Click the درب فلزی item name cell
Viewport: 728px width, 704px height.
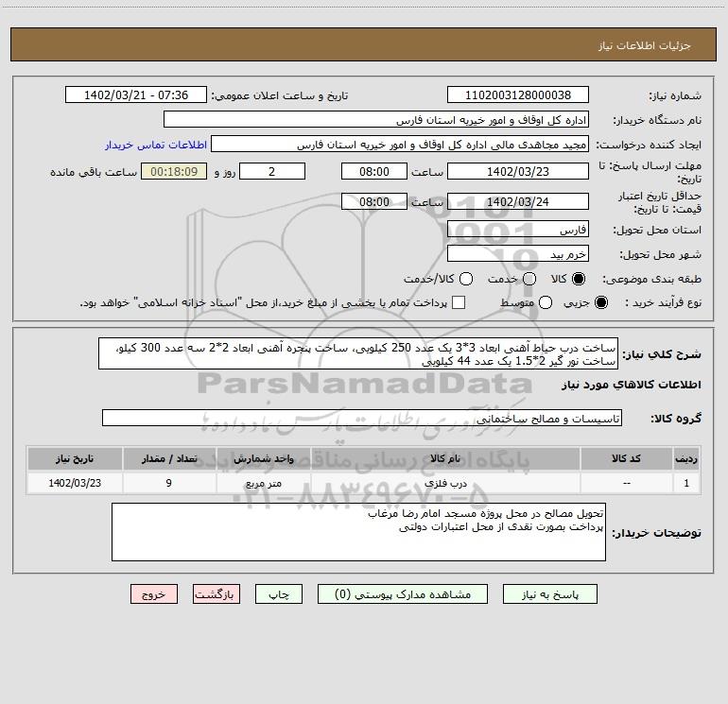coord(445,483)
